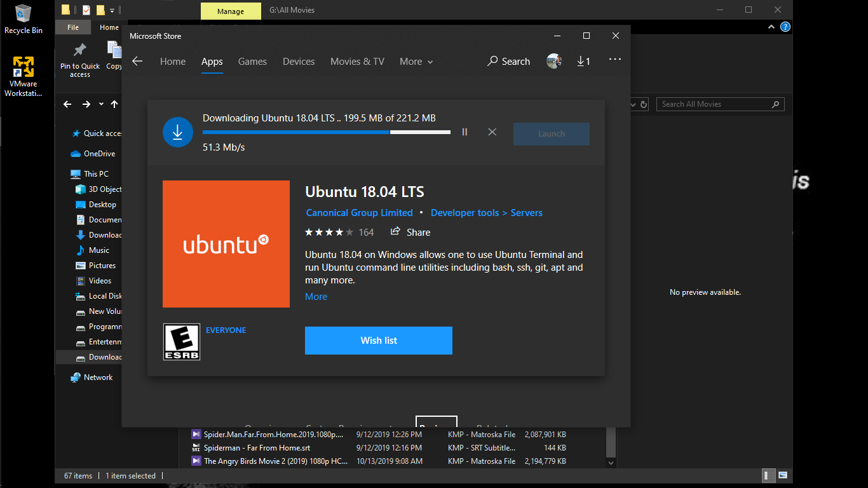Open Search in the Microsoft Store
The height and width of the screenshot is (488, 868).
click(508, 61)
